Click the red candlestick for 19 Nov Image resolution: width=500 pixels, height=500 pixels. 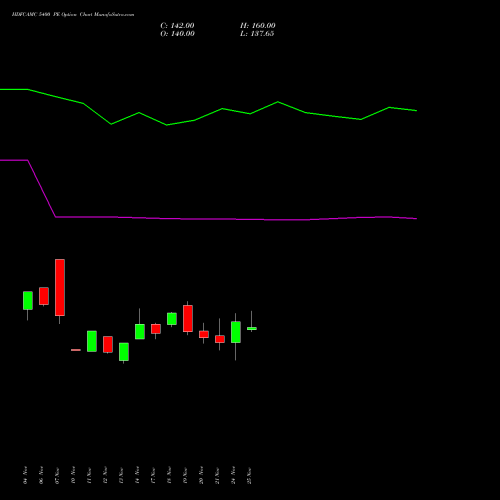[188, 318]
